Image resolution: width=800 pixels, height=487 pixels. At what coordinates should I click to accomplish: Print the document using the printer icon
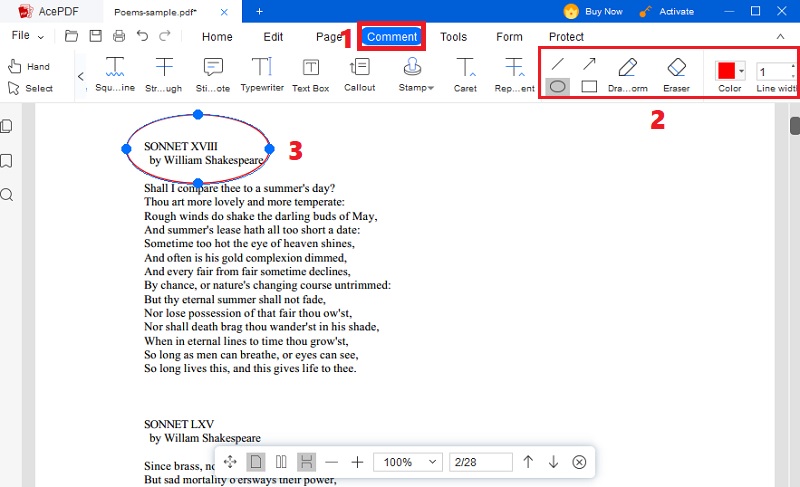coord(119,36)
